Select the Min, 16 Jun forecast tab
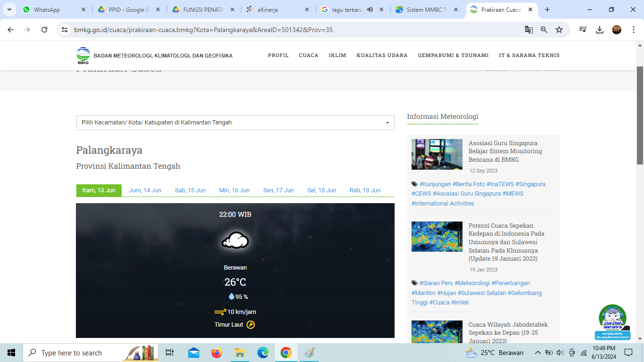 point(234,190)
